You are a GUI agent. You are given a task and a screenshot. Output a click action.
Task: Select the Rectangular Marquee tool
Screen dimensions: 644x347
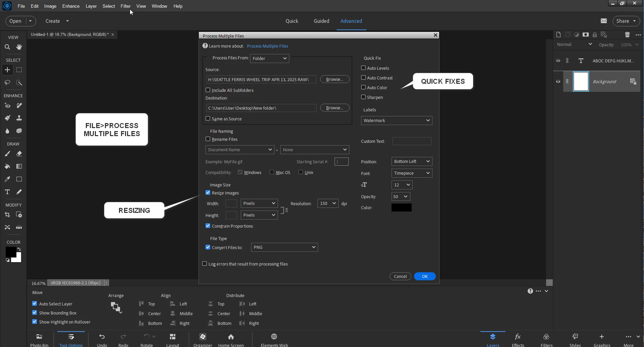(19, 70)
